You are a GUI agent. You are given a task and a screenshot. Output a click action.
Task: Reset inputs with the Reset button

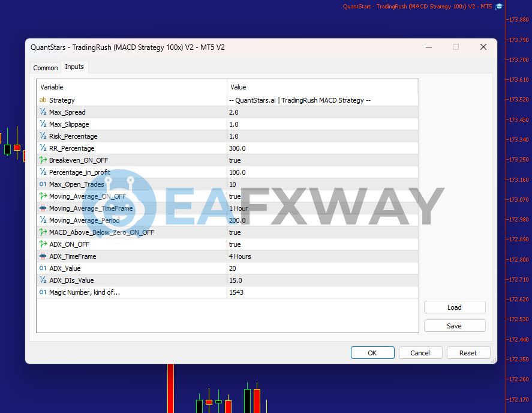pyautogui.click(x=468, y=353)
